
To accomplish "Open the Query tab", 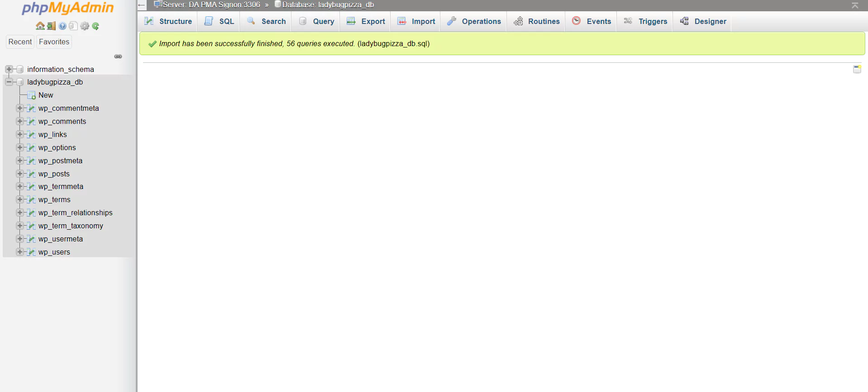I will 316,21.
